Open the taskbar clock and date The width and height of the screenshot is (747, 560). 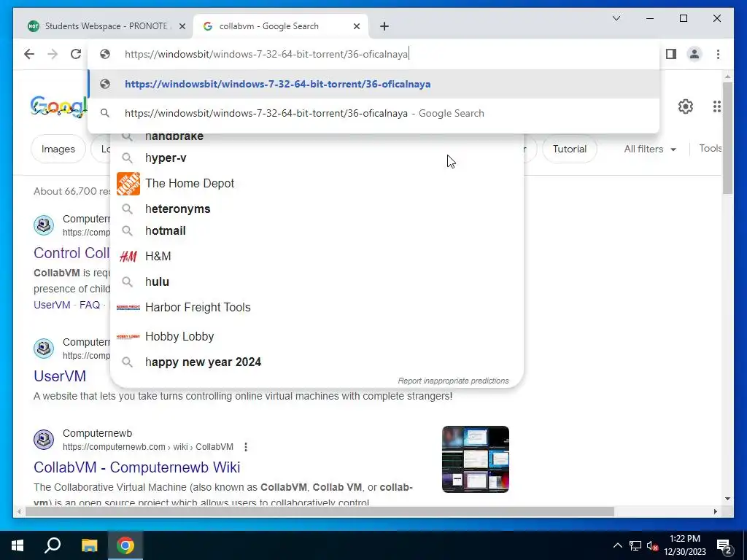coord(684,545)
